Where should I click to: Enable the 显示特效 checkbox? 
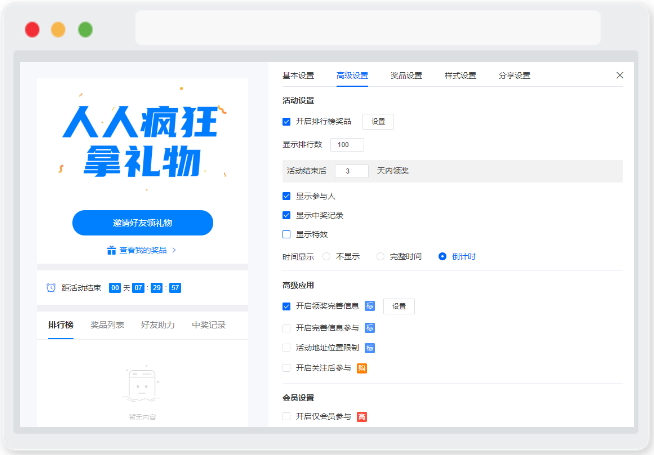click(x=287, y=234)
